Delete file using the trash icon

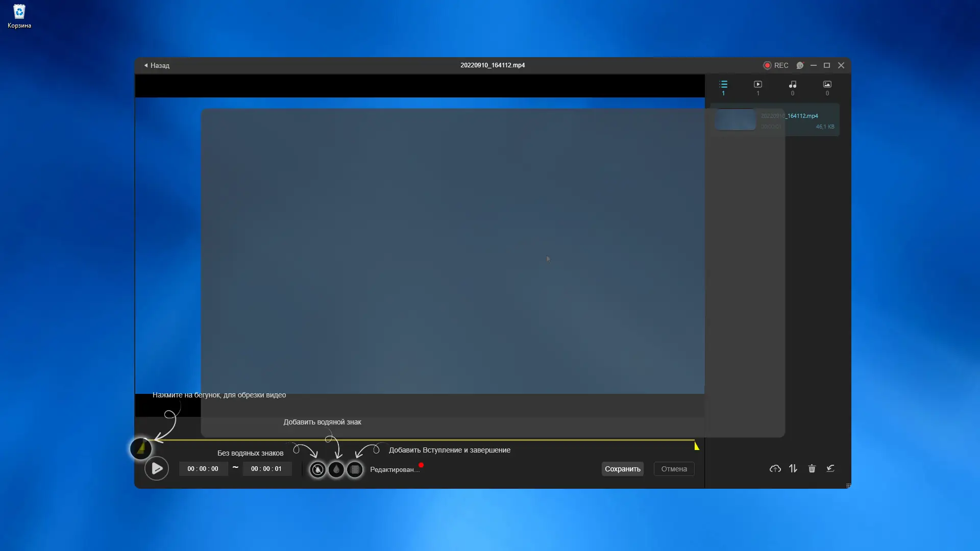pyautogui.click(x=812, y=468)
